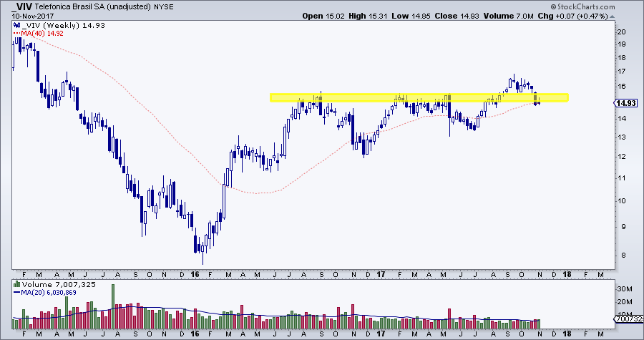Click the Volume 7,007,325 legend text
The height and width of the screenshot is (340, 644).
point(59,285)
